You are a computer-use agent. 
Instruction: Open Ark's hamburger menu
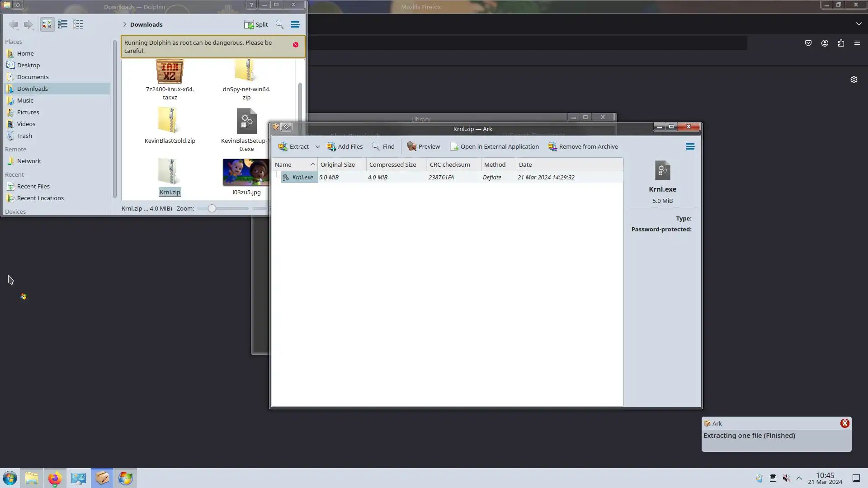click(690, 146)
